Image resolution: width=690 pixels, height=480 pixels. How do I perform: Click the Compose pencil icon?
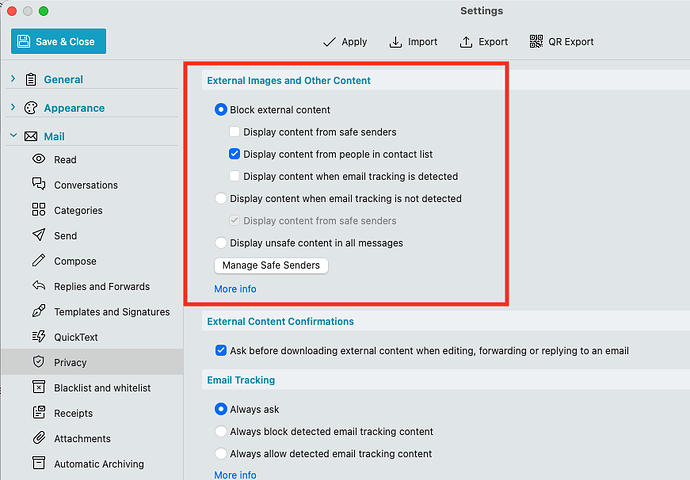[39, 261]
